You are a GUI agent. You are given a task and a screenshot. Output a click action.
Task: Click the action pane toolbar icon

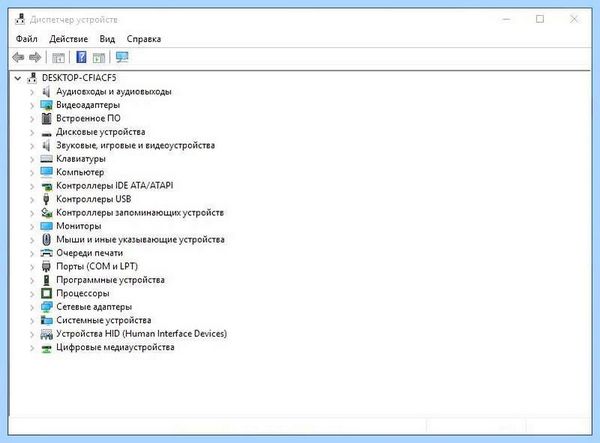point(99,58)
